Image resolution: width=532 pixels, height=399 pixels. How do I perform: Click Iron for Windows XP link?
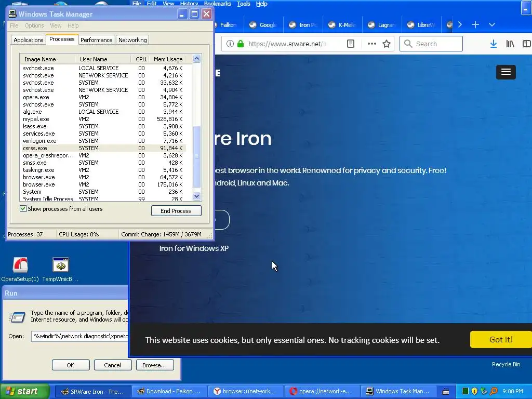194,248
